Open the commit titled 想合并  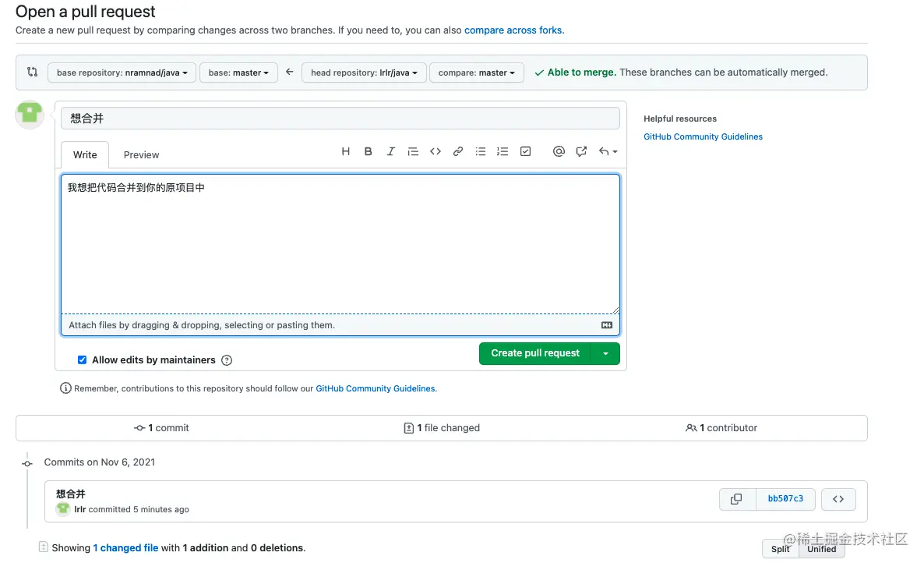(x=71, y=494)
